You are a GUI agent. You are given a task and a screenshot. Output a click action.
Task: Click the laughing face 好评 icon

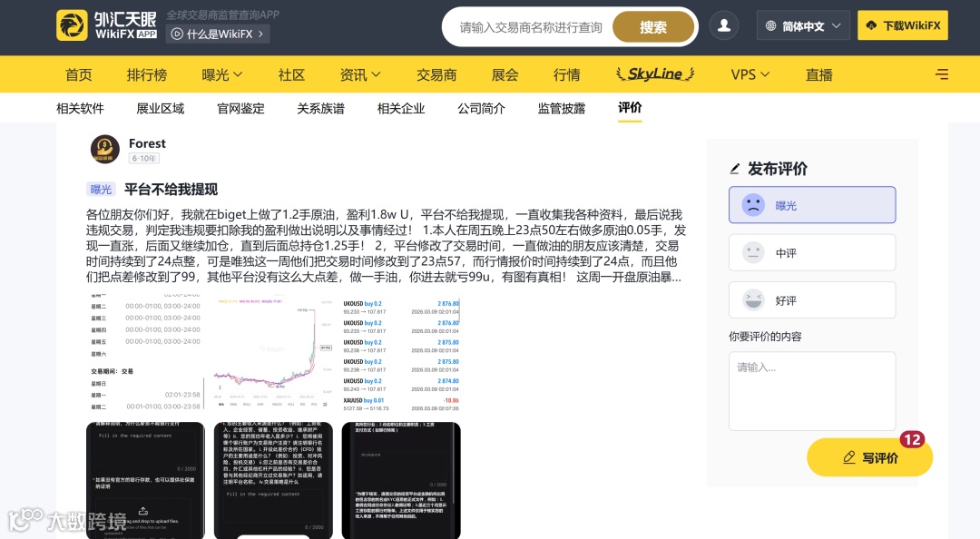click(x=753, y=300)
